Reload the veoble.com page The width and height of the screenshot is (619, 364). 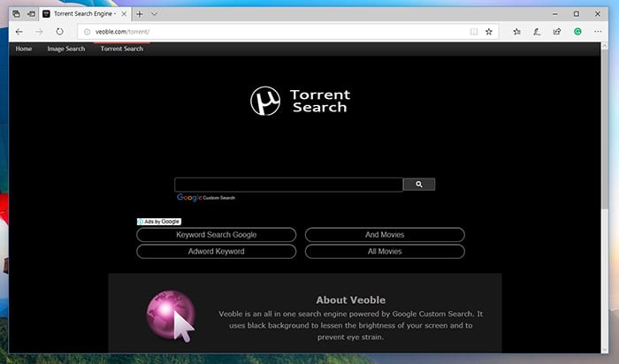(59, 32)
